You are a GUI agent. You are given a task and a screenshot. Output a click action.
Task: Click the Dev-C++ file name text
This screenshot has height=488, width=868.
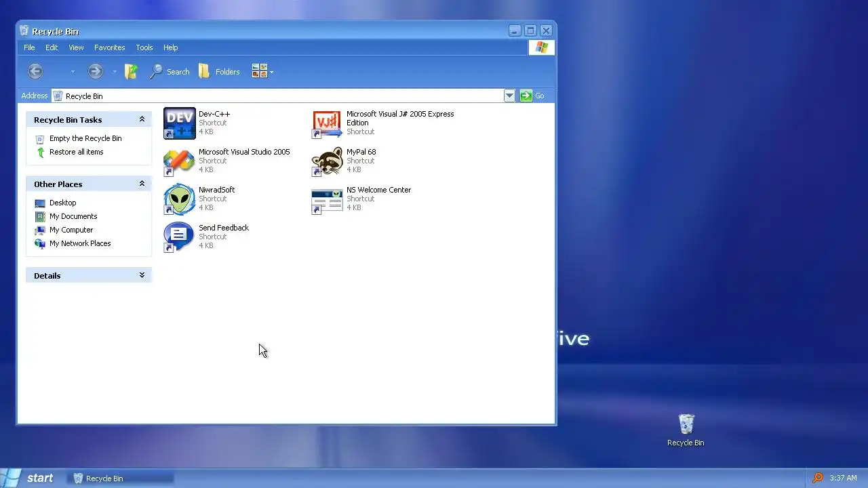tap(214, 114)
